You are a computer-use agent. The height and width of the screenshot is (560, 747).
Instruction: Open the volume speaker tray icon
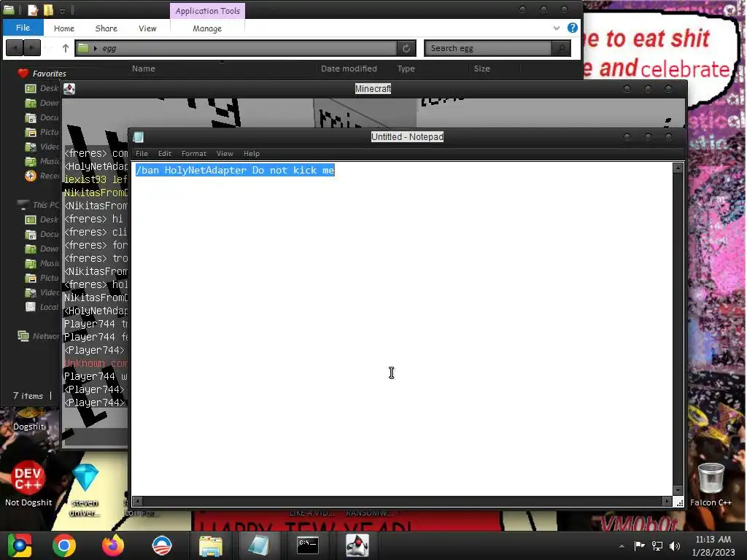[675, 545]
